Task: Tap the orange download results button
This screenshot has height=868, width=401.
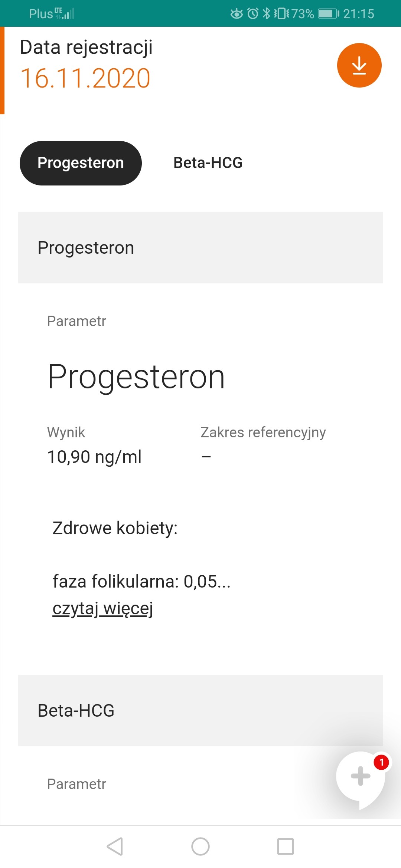Action: [359, 65]
